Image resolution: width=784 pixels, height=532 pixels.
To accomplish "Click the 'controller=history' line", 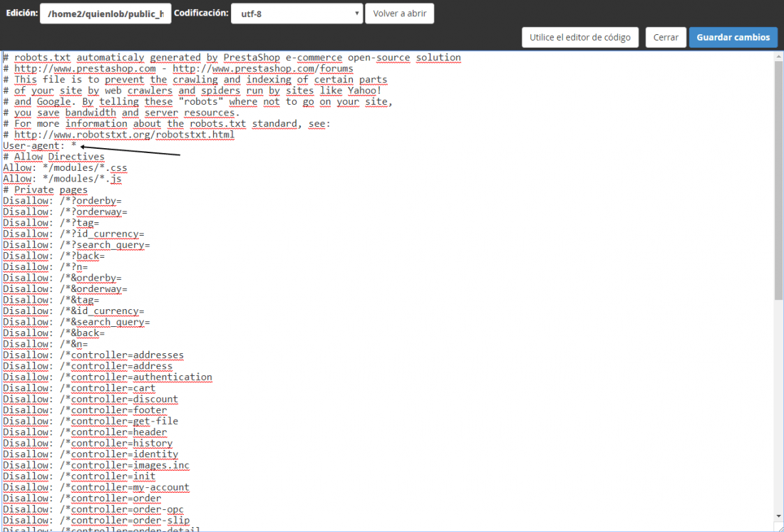I will point(88,443).
